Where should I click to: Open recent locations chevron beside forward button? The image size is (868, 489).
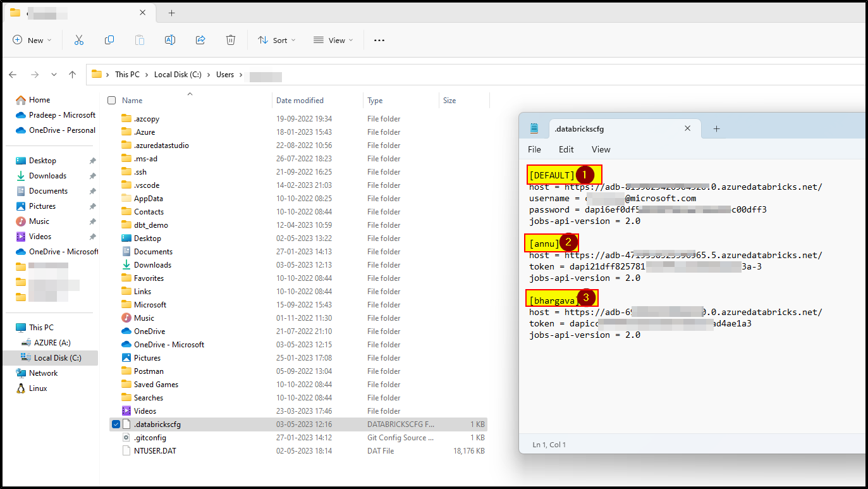[54, 74]
